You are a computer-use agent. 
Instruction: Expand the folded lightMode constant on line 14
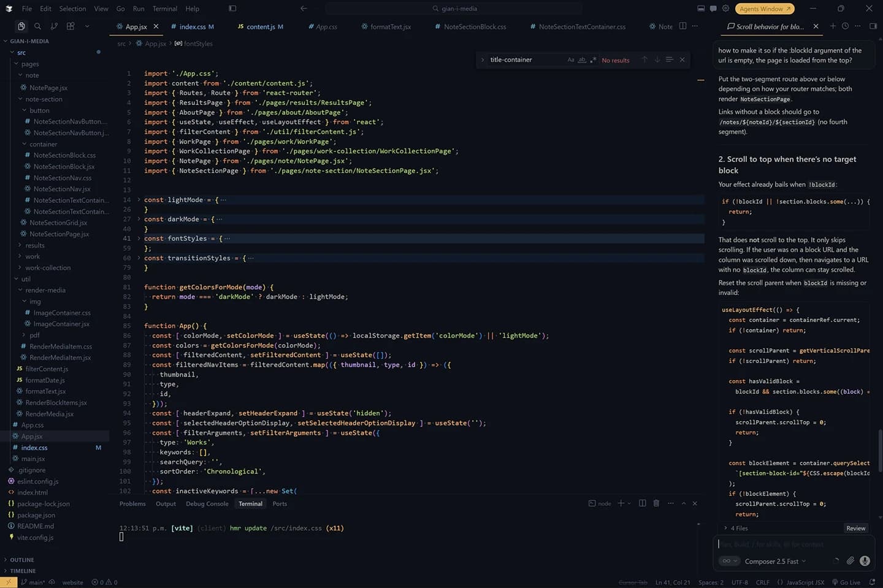(x=139, y=200)
